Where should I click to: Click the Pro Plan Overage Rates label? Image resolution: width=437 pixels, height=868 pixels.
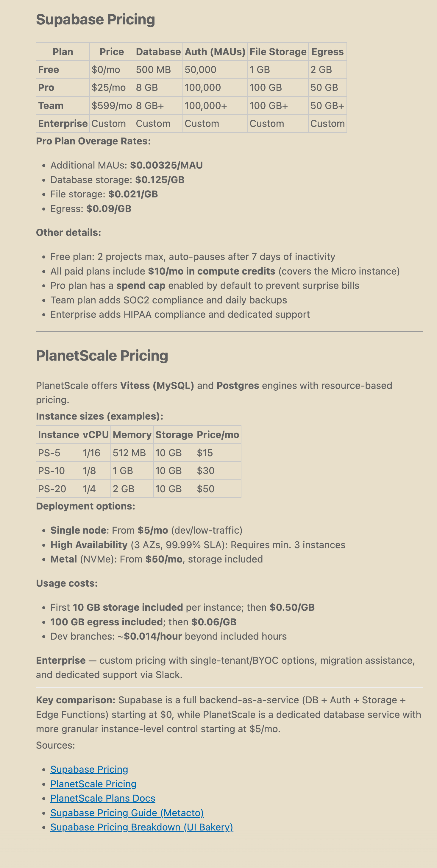(93, 141)
